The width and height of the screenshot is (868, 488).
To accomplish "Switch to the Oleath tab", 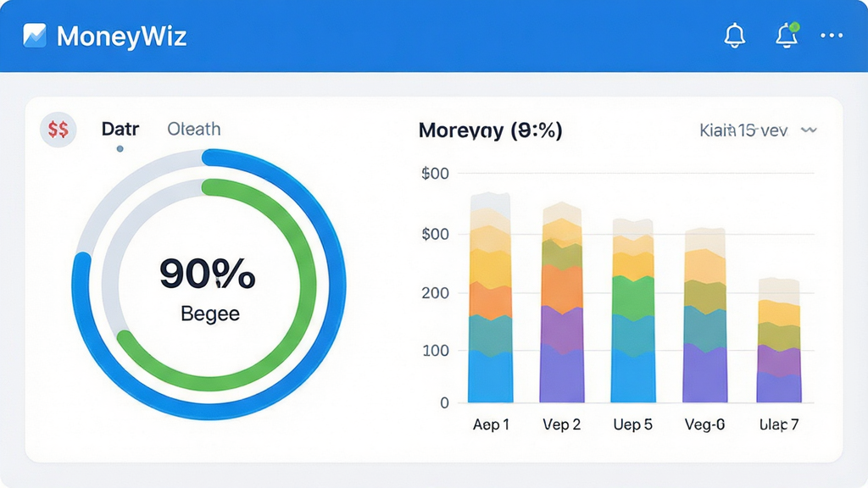I will (x=194, y=129).
